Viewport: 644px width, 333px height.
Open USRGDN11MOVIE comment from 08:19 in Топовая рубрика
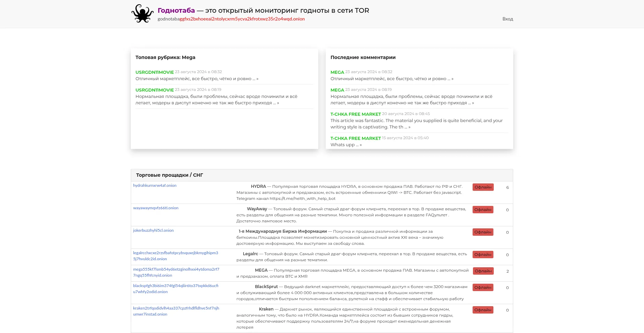155,90
